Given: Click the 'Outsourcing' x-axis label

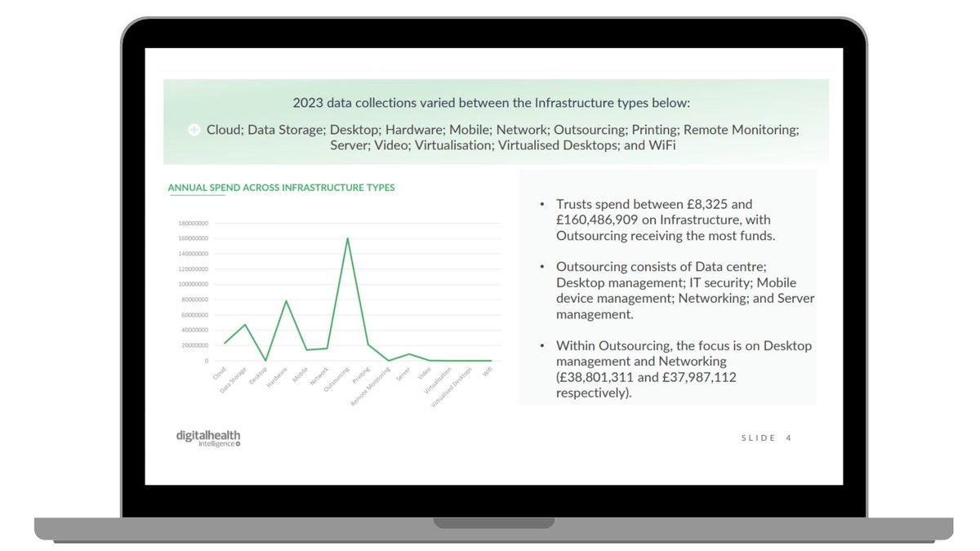Looking at the screenshot, I should tap(336, 380).
